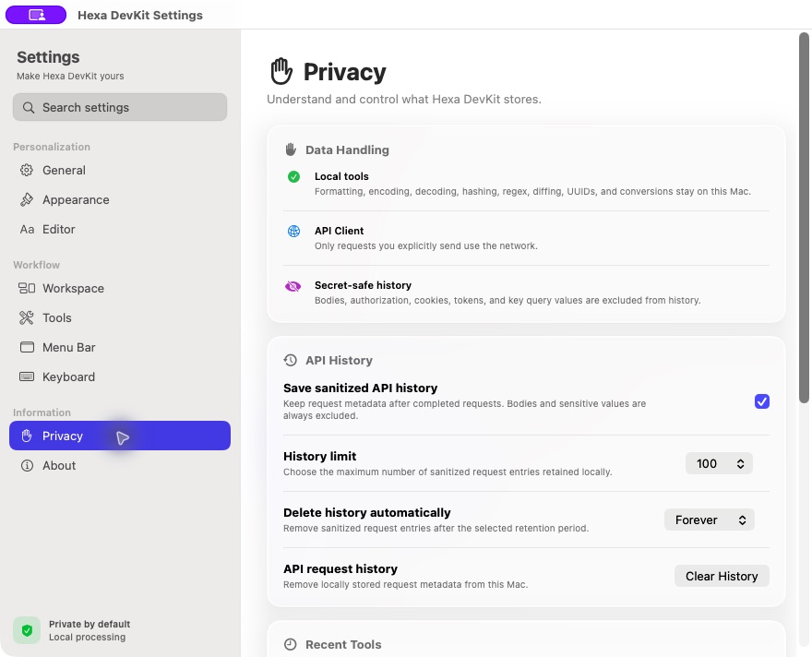Image resolution: width=812 pixels, height=657 pixels.
Task: Open the About page
Action: pos(120,465)
